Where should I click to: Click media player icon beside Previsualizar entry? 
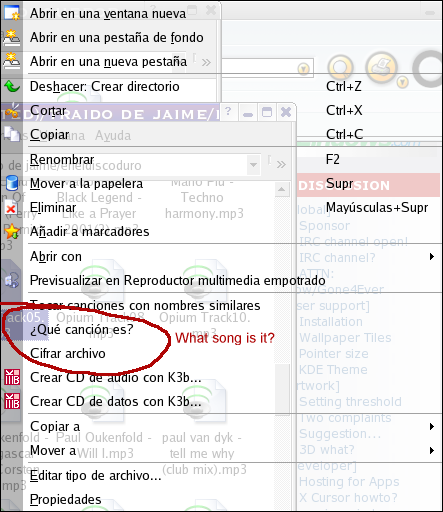tap(11, 280)
